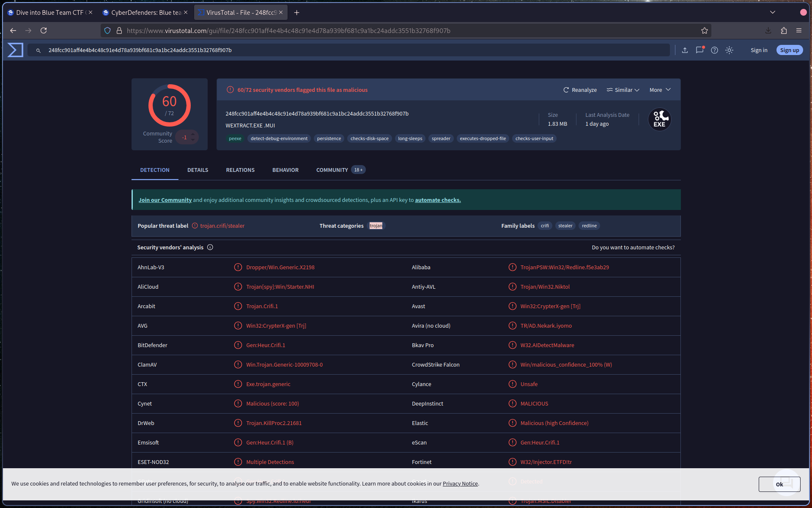Click Do you want to automate checks?

coord(633,248)
